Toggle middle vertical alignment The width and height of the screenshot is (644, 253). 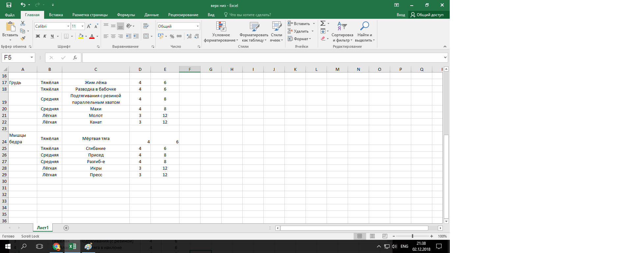113,26
